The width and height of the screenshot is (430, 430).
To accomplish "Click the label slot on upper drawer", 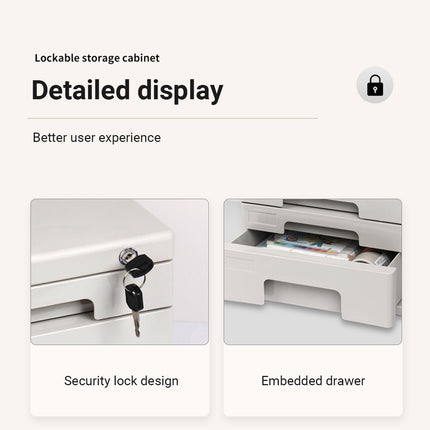I will click(x=264, y=219).
